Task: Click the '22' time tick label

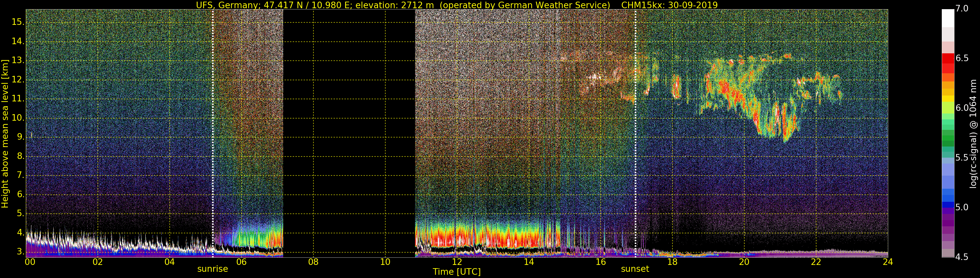Action: (x=816, y=262)
